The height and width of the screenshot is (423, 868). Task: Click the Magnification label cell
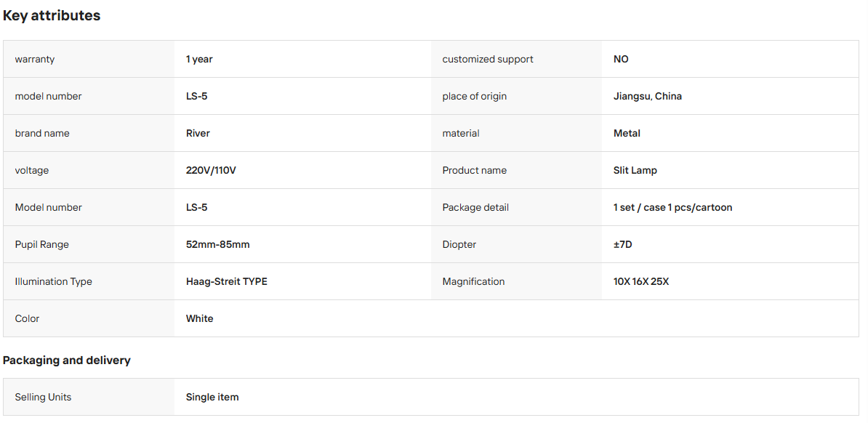[516, 281]
